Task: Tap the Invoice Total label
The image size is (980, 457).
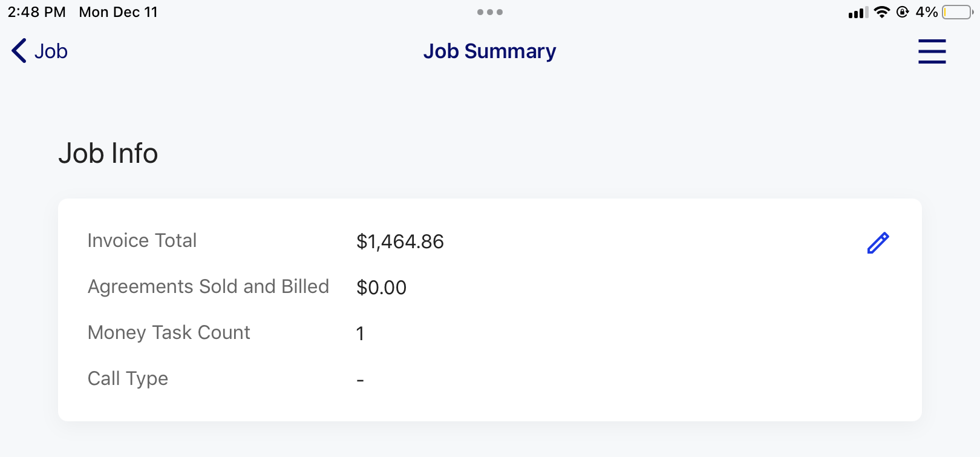Action: (x=142, y=240)
